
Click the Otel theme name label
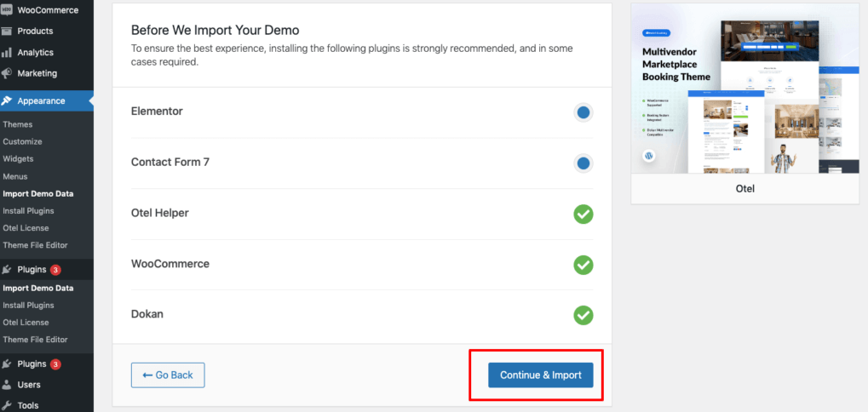coord(745,189)
